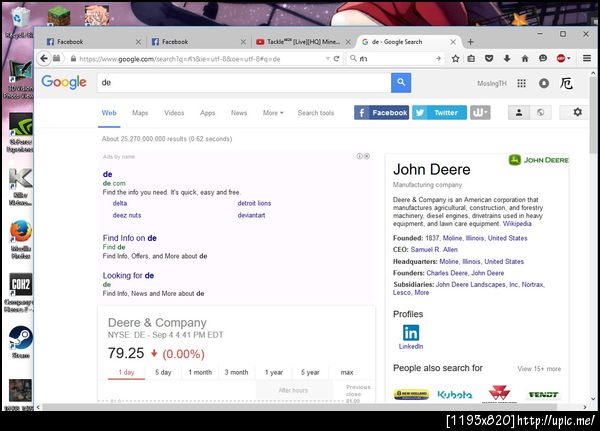600x431 pixels.
Task: Switch to the Apps results tab
Action: pos(207,113)
